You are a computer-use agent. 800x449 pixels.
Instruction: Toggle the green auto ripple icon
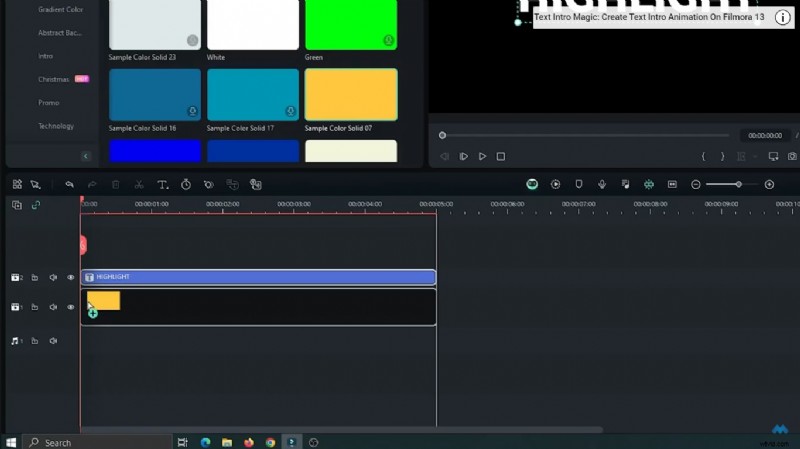coord(648,184)
